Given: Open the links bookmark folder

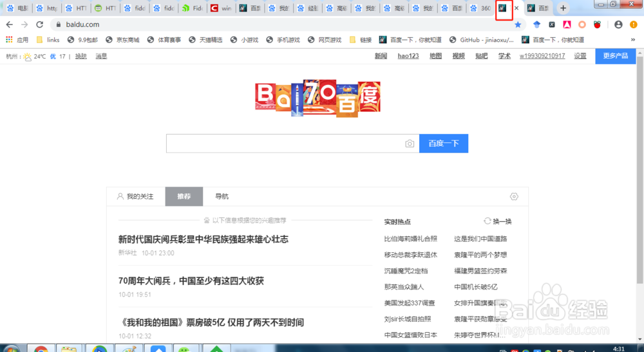Looking at the screenshot, I should pos(48,40).
